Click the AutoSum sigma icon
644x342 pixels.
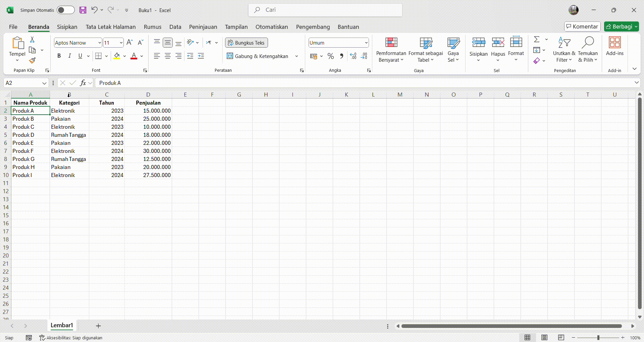click(537, 40)
